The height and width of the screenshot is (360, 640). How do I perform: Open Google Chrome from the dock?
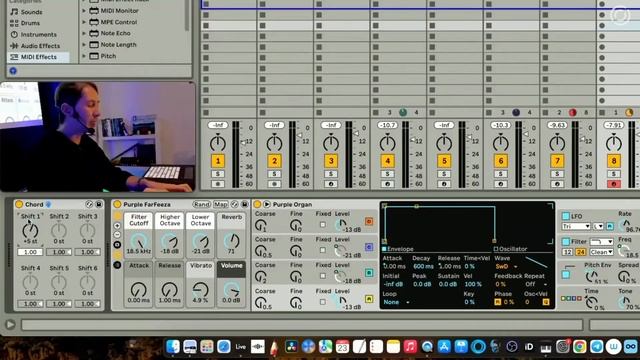[579, 347]
